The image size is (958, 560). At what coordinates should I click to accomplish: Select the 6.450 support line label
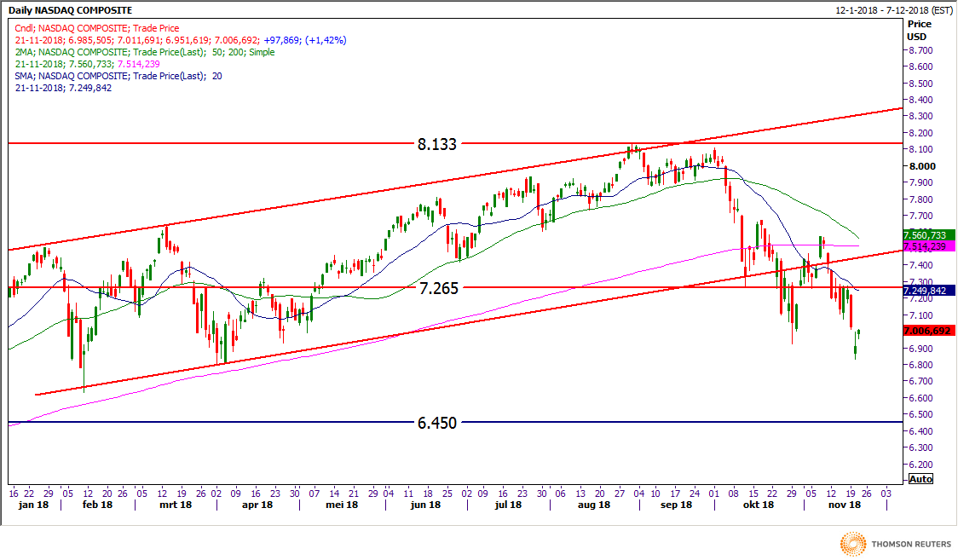(439, 422)
